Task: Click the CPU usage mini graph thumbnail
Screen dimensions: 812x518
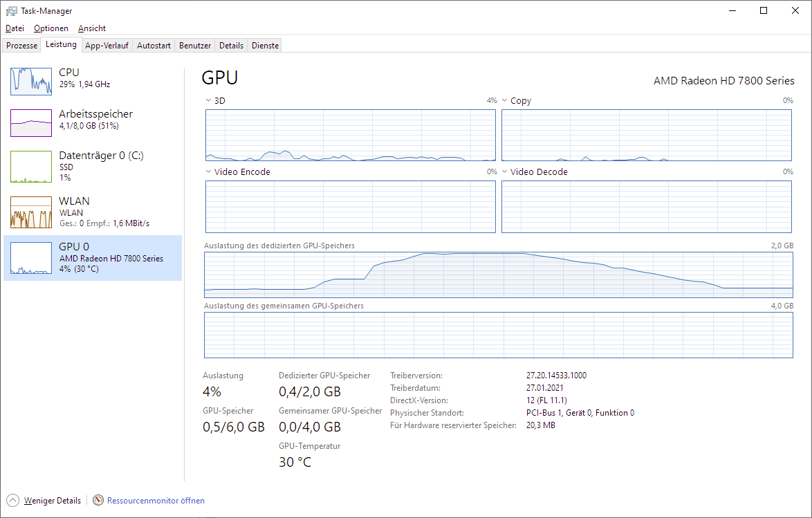Action: tap(31, 82)
